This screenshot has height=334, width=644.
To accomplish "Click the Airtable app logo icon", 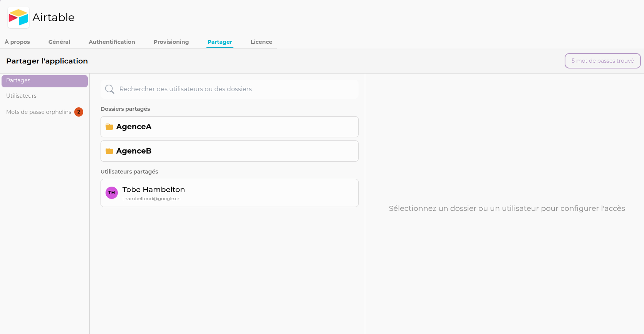I will pyautogui.click(x=18, y=17).
